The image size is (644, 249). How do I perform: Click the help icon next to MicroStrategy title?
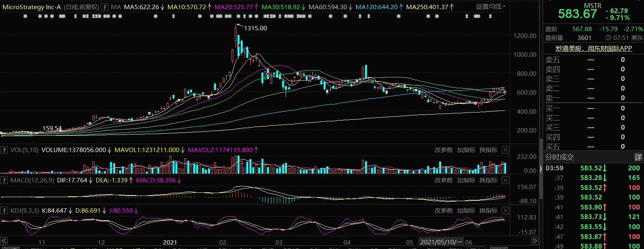(104, 7)
